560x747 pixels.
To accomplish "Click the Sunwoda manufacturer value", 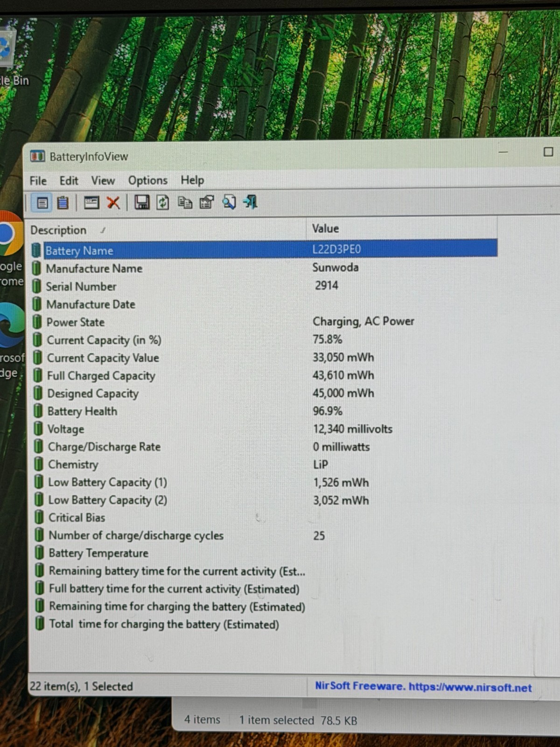I will (x=336, y=267).
